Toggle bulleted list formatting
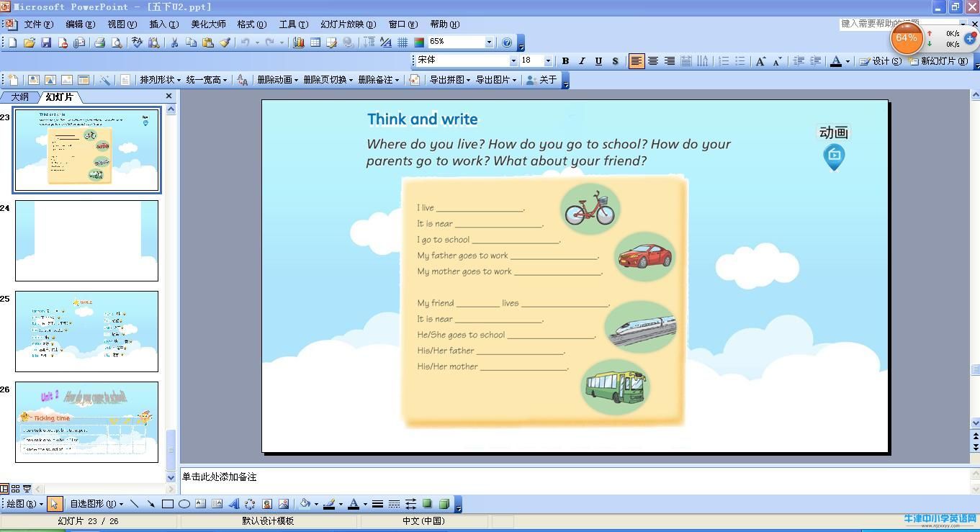 point(740,61)
